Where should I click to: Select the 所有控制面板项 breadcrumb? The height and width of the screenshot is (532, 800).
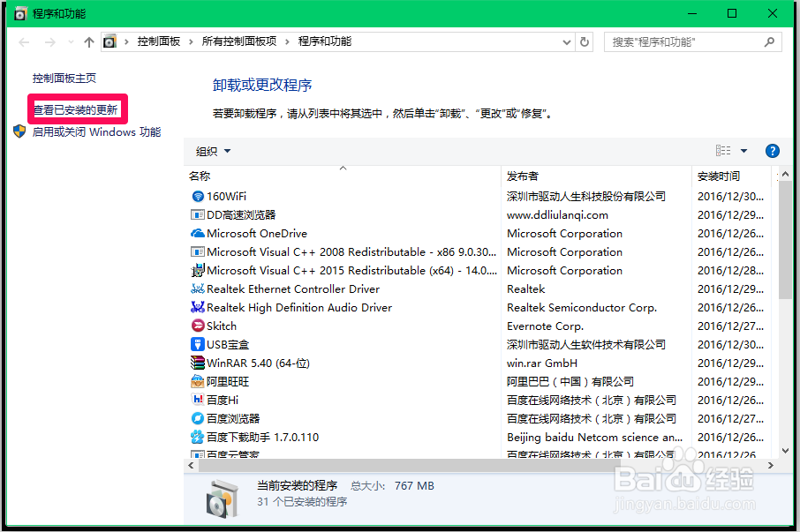tap(238, 41)
